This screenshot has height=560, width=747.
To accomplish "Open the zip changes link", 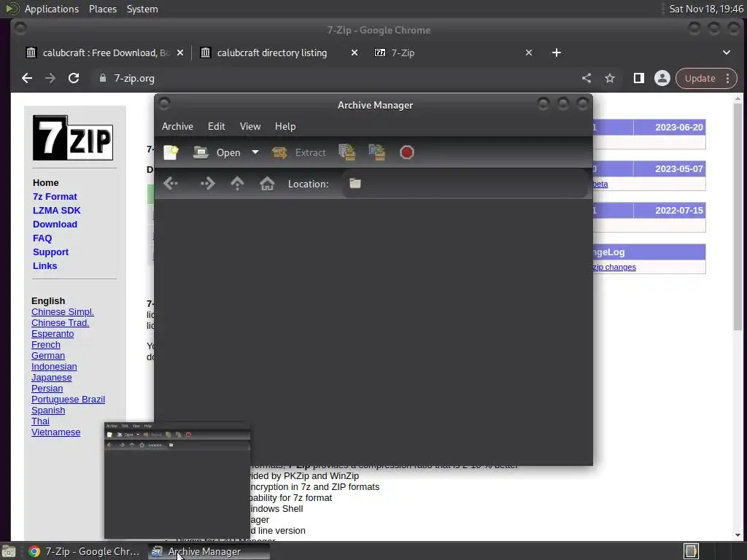I will pos(614,267).
